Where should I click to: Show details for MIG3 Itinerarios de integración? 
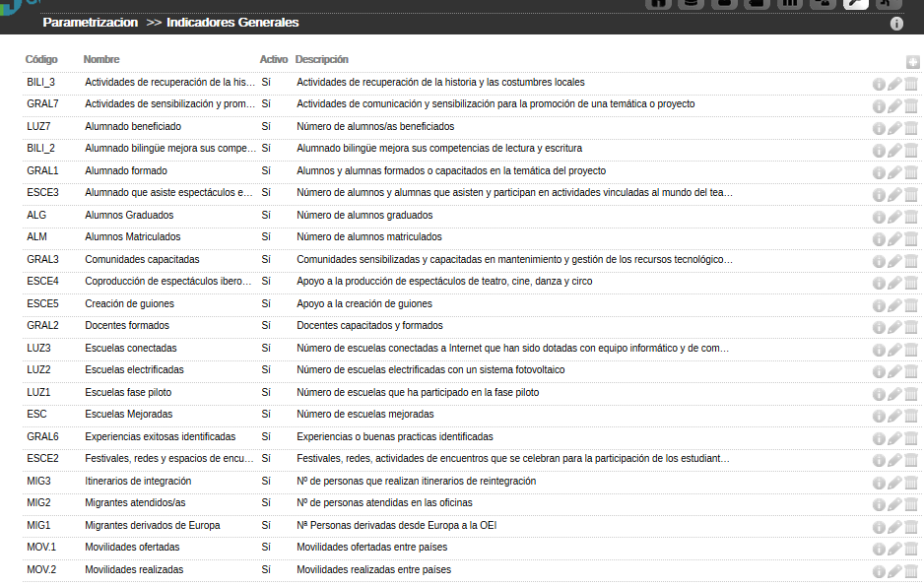click(879, 483)
